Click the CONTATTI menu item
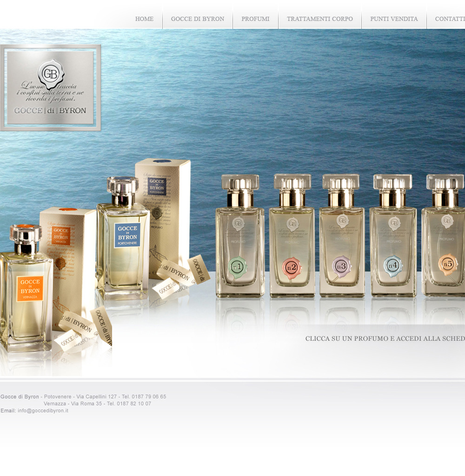The image size is (465, 476). (x=450, y=19)
